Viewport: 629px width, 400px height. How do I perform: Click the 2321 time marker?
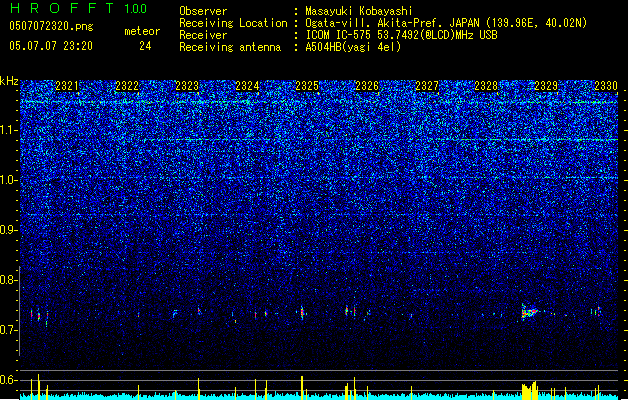point(67,86)
